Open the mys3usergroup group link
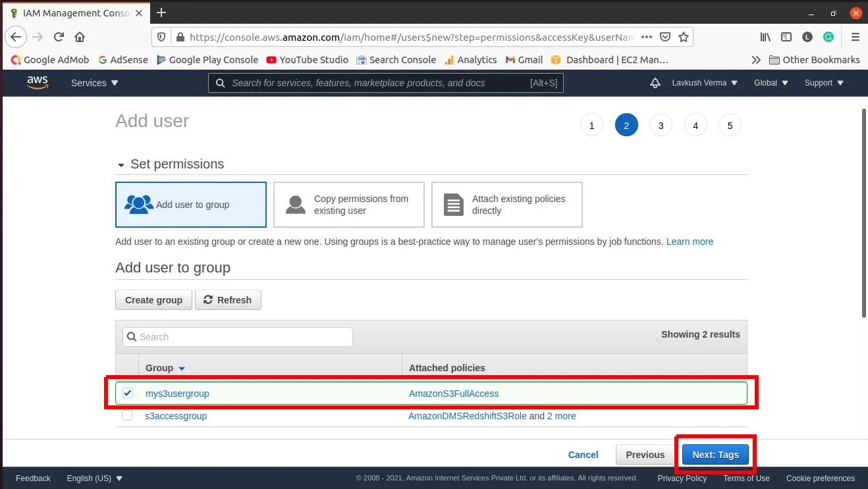868x489 pixels. pyautogui.click(x=177, y=394)
